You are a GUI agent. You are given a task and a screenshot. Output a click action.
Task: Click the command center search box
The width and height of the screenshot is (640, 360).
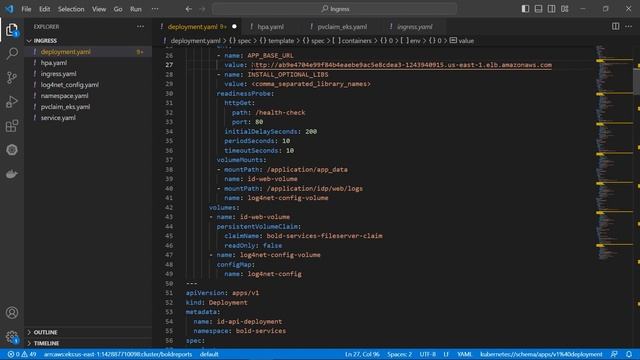(x=335, y=9)
